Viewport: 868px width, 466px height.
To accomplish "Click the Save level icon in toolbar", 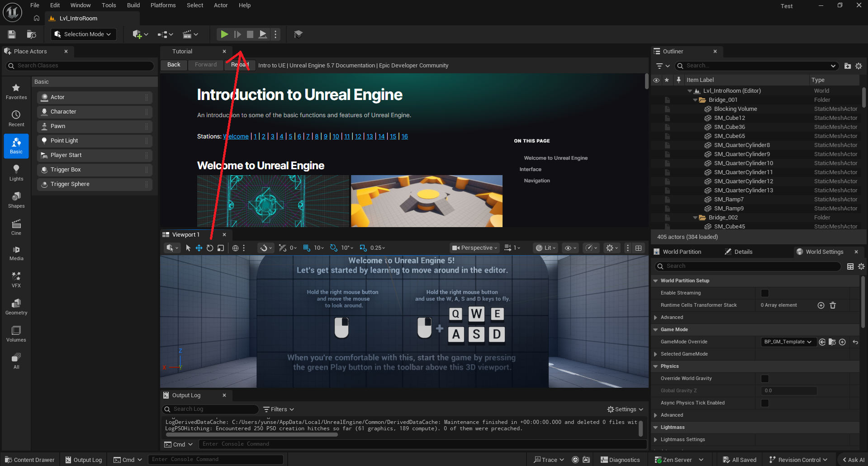I will [12, 34].
